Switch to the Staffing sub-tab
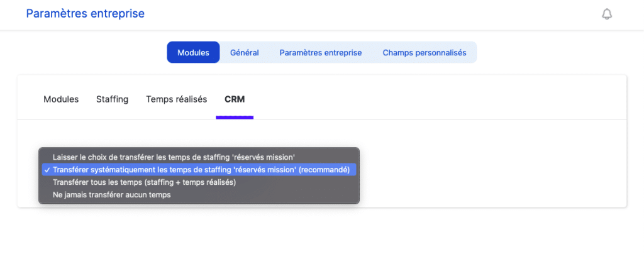 point(112,99)
